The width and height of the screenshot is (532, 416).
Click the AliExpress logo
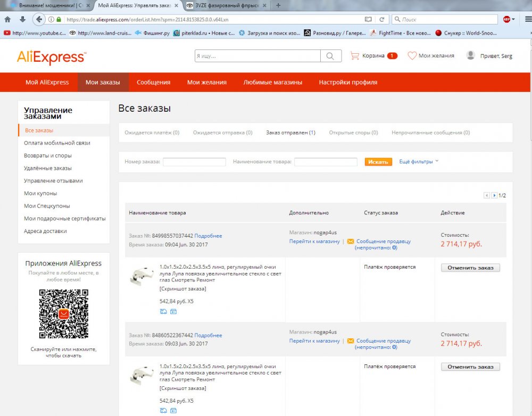(52, 57)
